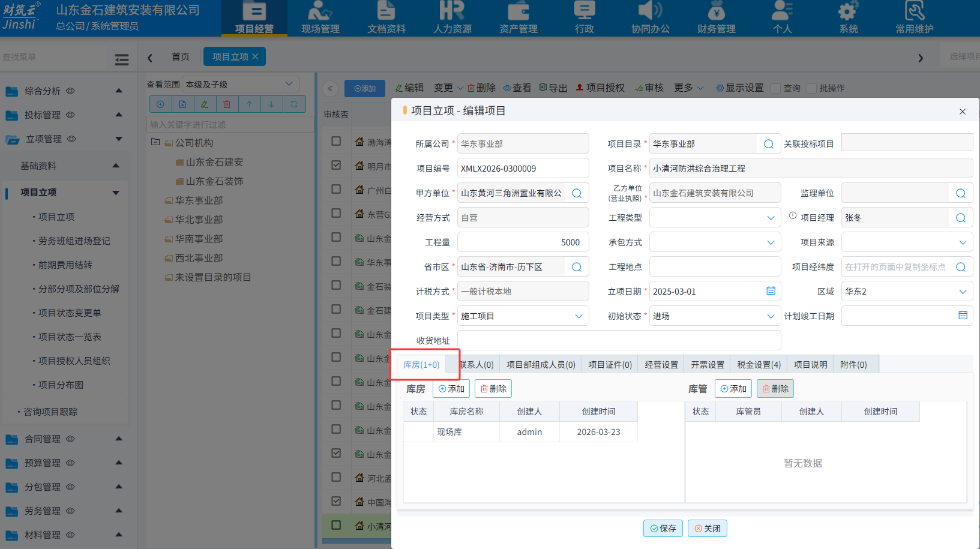
Task: Open the 立项日期 calendar icon
Action: coord(771,291)
